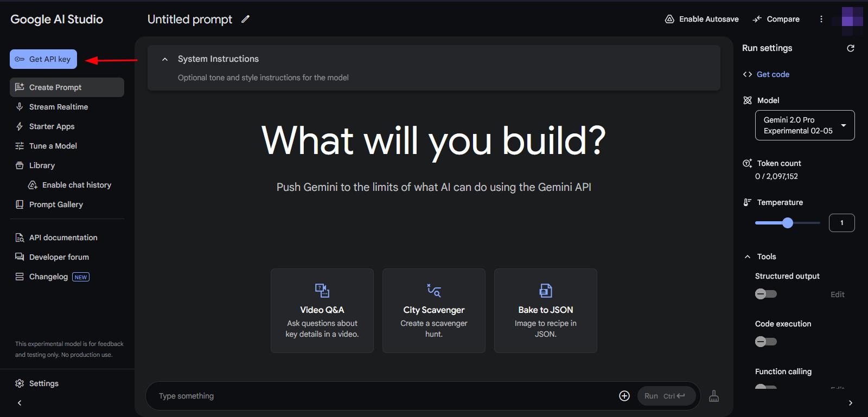Click the Token count icon
Viewport: 868px width, 417px height.
748,163
